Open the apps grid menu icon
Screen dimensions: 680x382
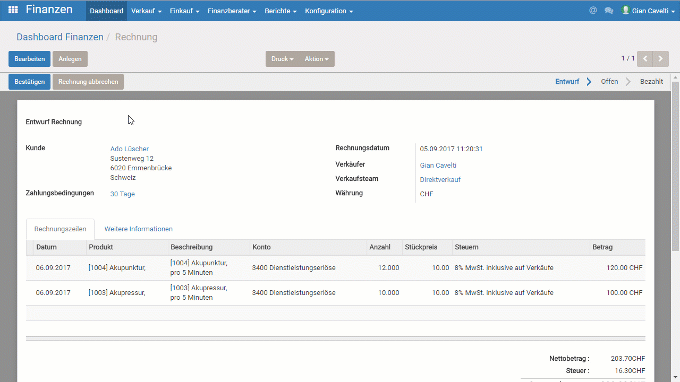point(13,10)
